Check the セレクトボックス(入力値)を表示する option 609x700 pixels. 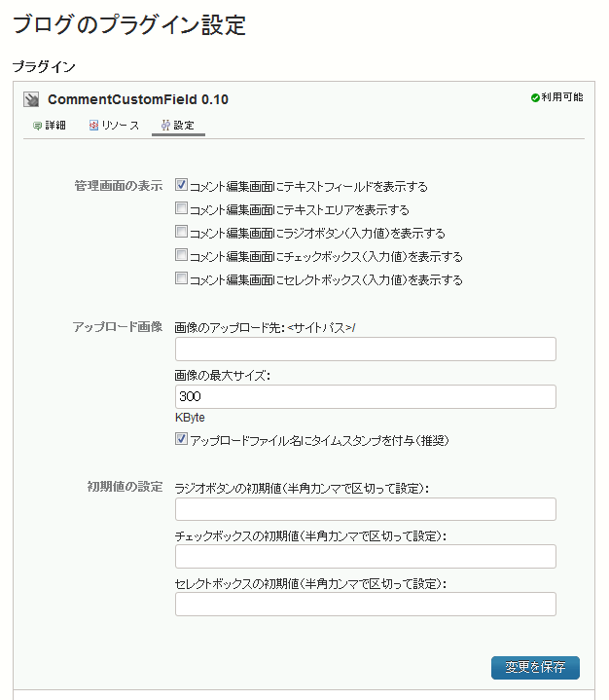coord(181,278)
